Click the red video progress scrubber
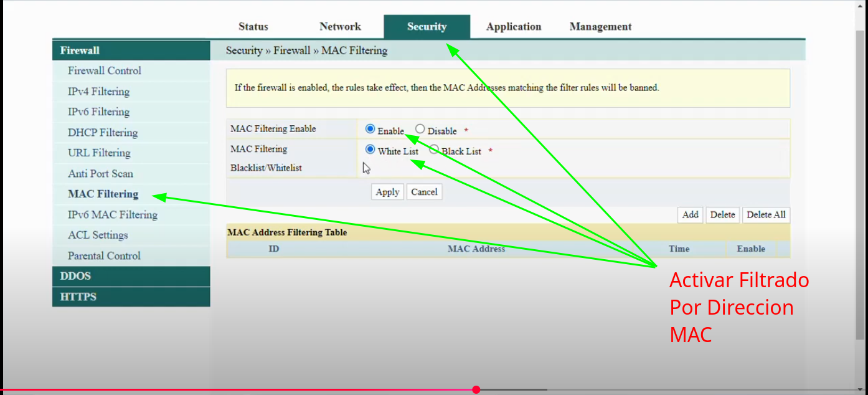The width and height of the screenshot is (868, 395). click(476, 389)
